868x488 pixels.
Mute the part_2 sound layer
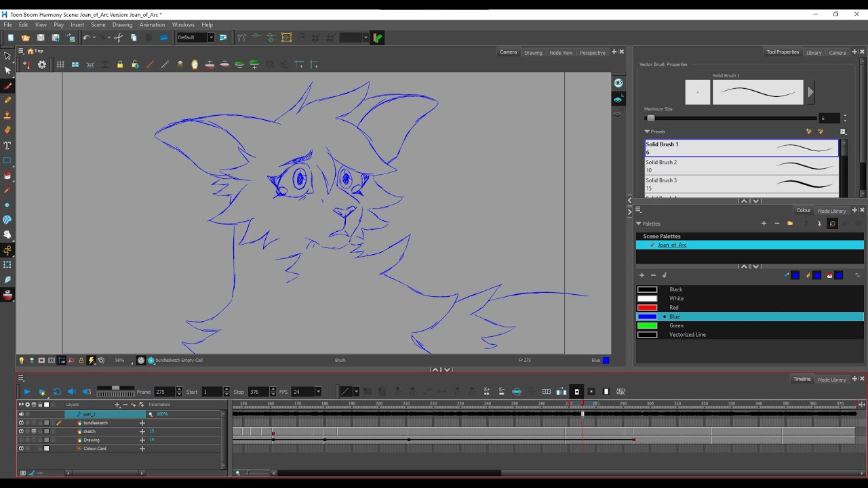(21, 414)
